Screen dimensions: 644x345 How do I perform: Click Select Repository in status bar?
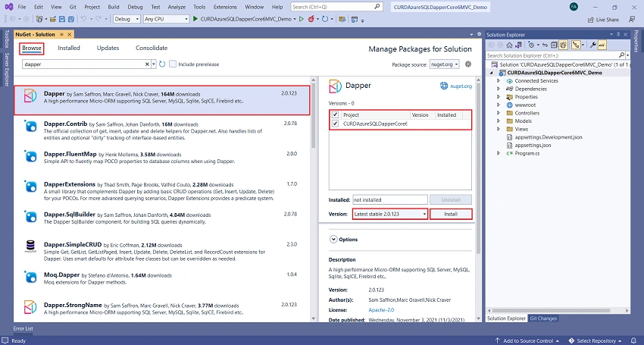[x=596, y=340]
